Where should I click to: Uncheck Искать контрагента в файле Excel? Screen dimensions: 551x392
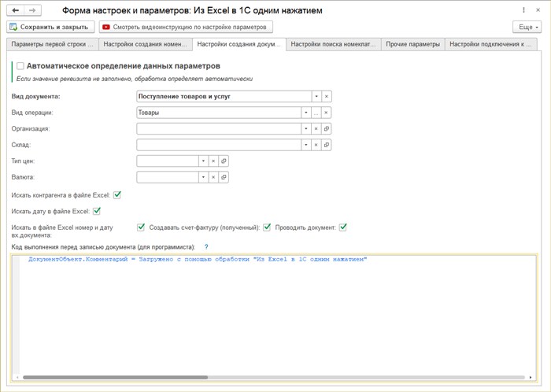pyautogui.click(x=117, y=195)
